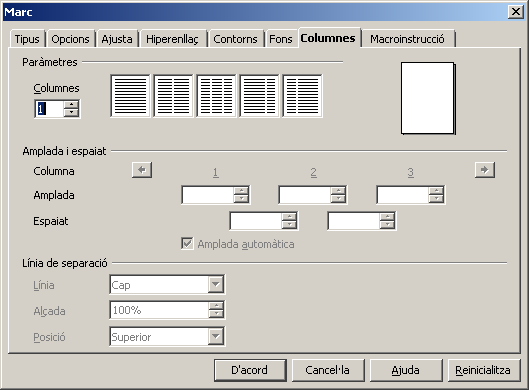Increase the Alçada percentage value
This screenshot has width=529, height=390.
tap(216, 306)
